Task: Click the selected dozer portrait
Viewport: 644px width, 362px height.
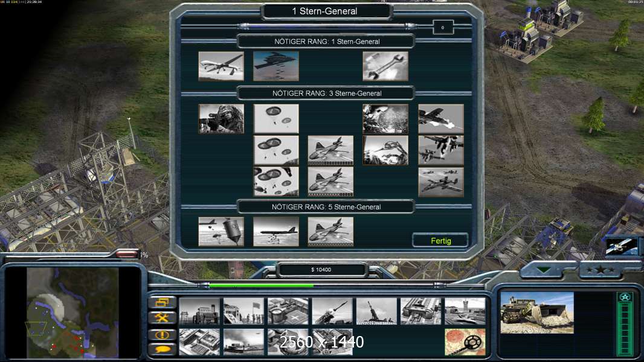Action: [x=537, y=313]
